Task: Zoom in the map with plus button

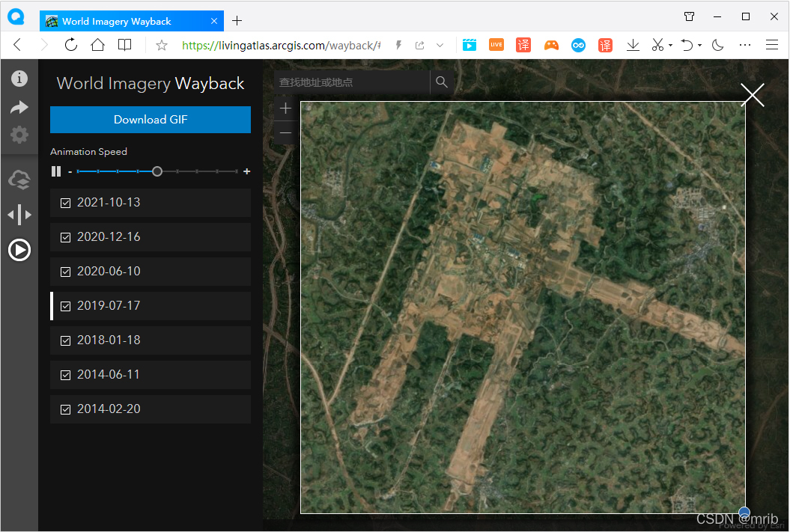Action: click(285, 108)
